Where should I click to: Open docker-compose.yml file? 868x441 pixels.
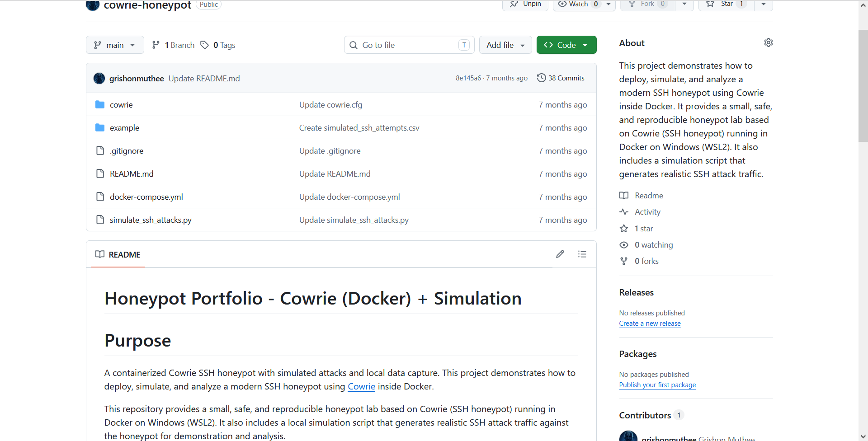pyautogui.click(x=146, y=197)
